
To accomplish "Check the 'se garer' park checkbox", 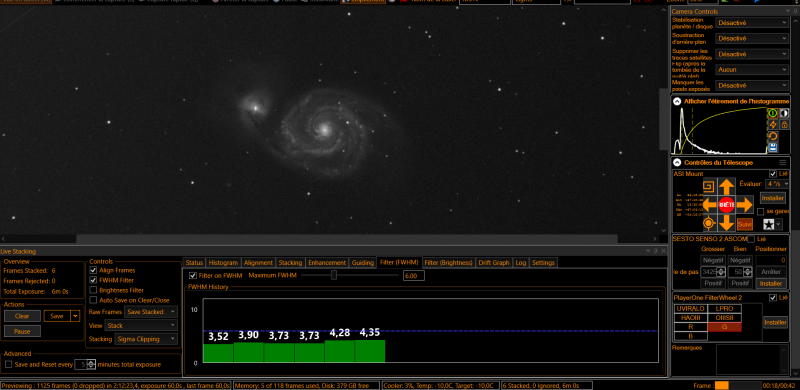I will click(x=761, y=211).
